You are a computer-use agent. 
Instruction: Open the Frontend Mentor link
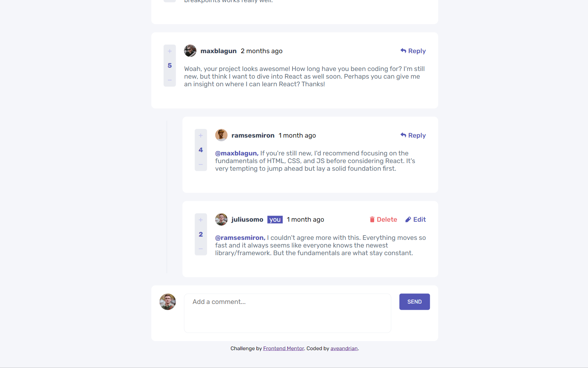point(283,348)
